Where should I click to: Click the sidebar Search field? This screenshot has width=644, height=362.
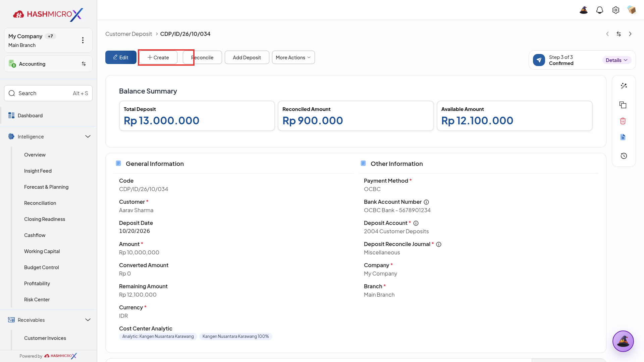click(48, 93)
